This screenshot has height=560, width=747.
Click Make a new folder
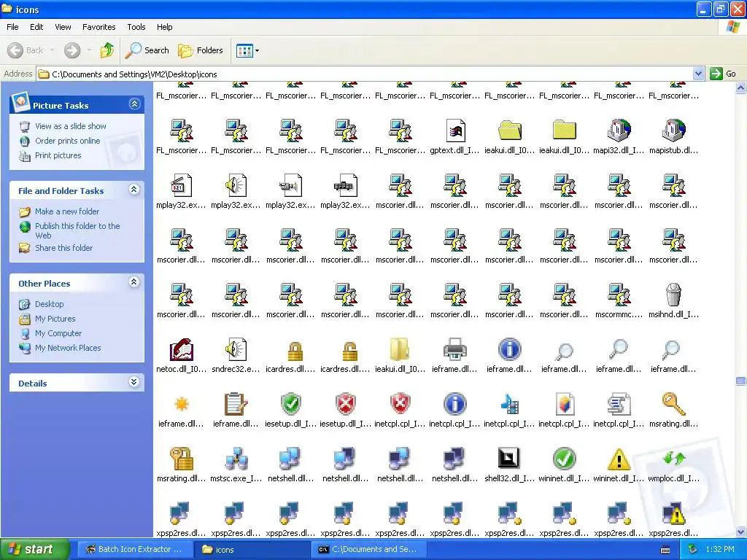tap(66, 211)
